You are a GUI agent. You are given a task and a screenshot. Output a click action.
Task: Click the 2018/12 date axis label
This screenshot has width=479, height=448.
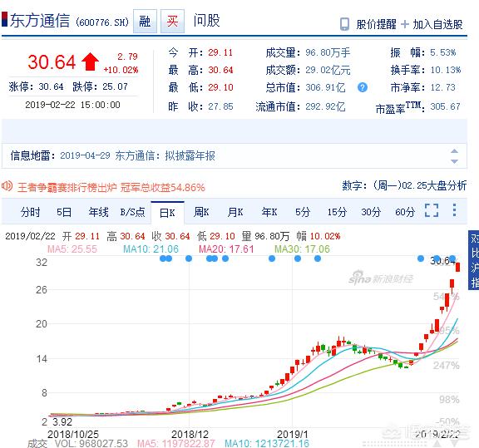click(x=190, y=434)
